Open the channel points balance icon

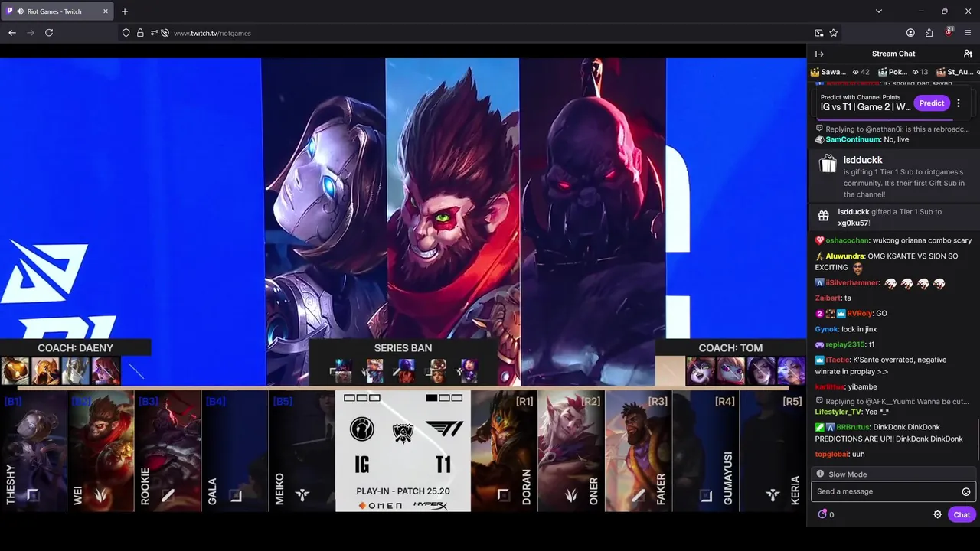[822, 514]
